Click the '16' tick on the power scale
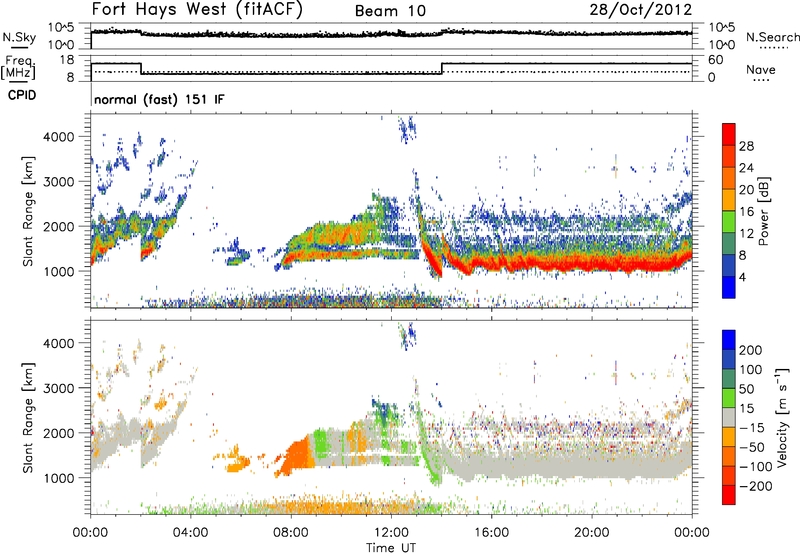Image resolution: width=800 pixels, height=554 pixels. (746, 212)
